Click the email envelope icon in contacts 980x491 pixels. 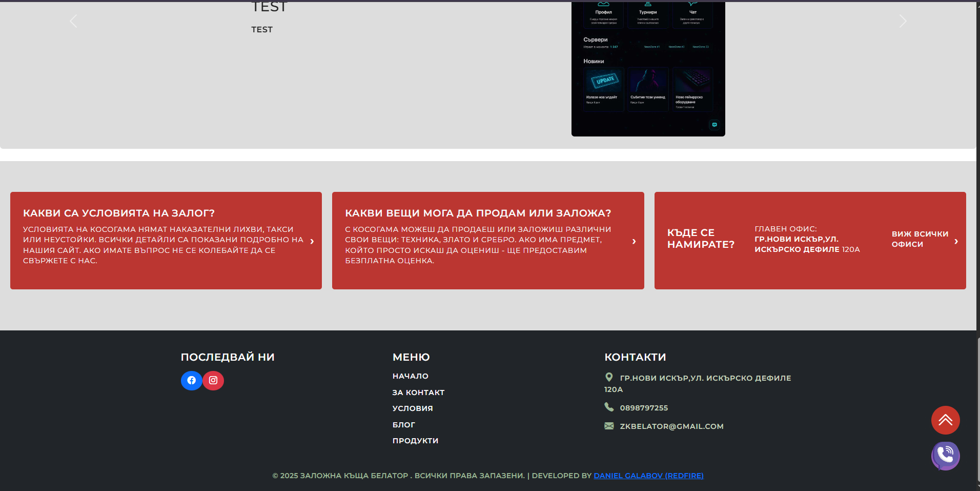[x=609, y=426]
